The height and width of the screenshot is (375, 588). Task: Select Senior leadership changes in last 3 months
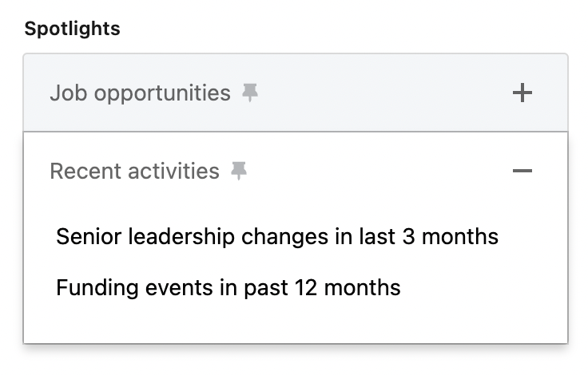coord(277,237)
